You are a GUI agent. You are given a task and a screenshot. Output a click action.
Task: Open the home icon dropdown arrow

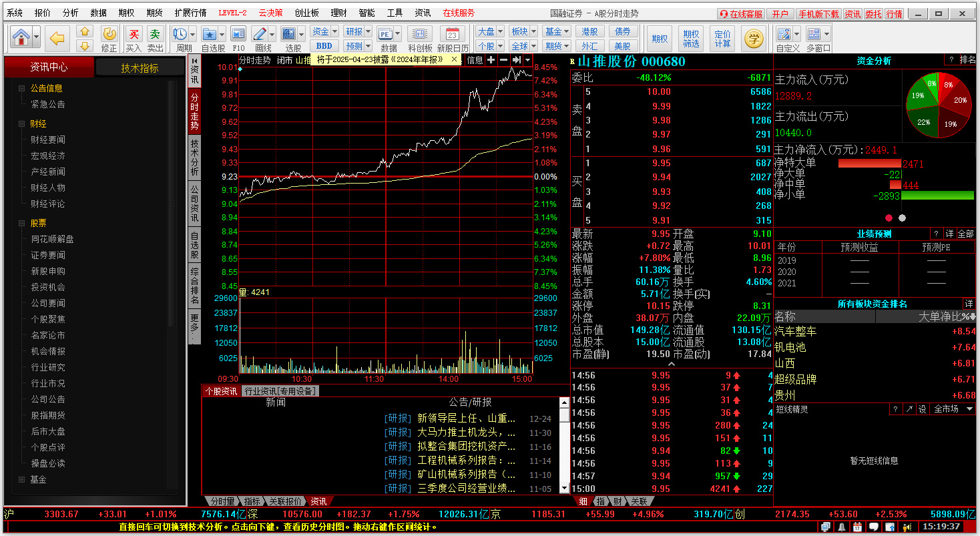coord(36,37)
